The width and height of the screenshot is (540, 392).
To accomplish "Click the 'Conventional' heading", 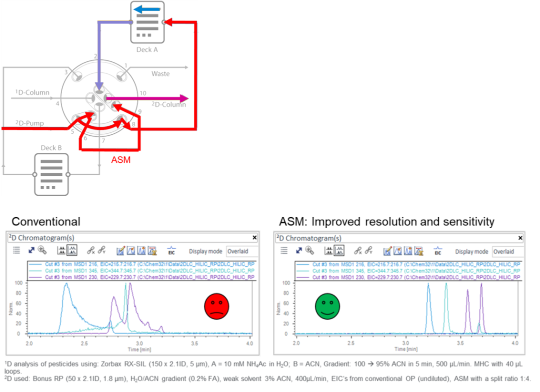I will pos(46,221).
